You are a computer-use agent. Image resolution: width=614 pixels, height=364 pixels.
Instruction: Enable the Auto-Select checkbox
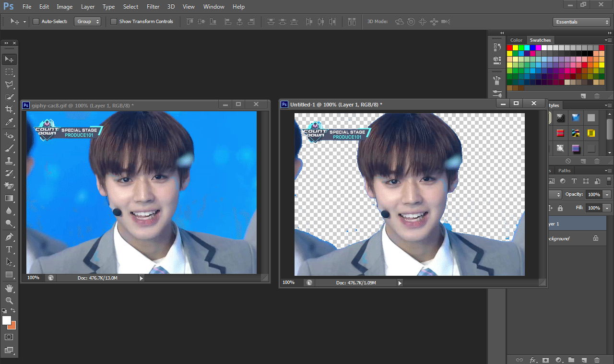(x=36, y=22)
